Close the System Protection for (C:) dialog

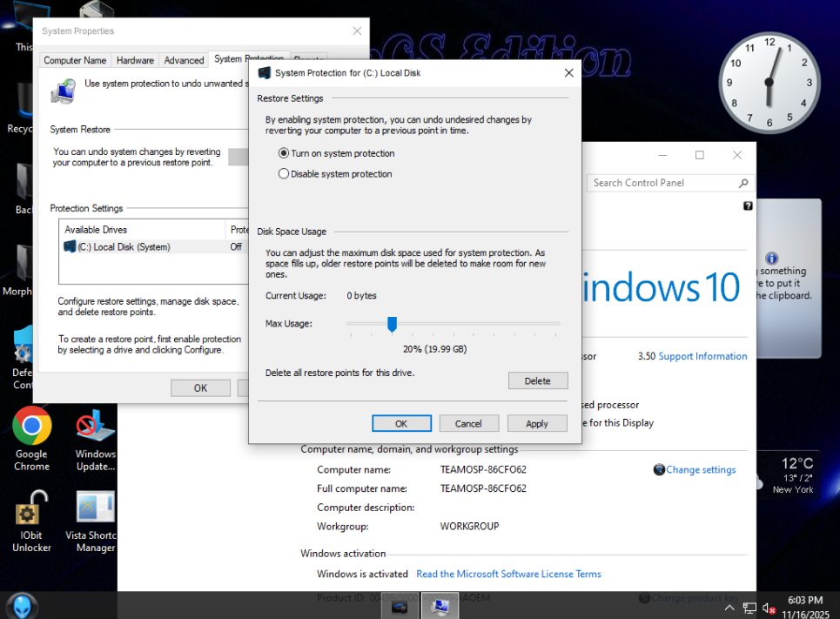pos(569,73)
